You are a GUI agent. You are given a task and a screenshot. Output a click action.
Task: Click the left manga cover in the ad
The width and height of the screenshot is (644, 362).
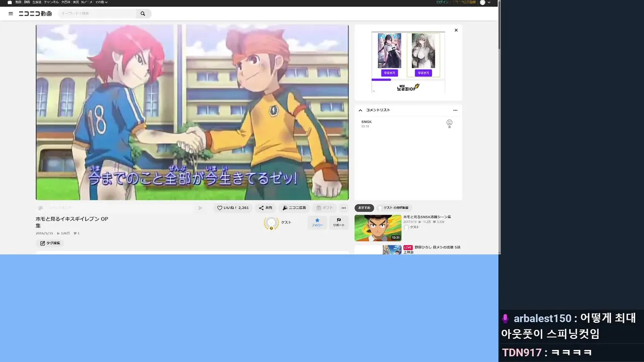389,51
